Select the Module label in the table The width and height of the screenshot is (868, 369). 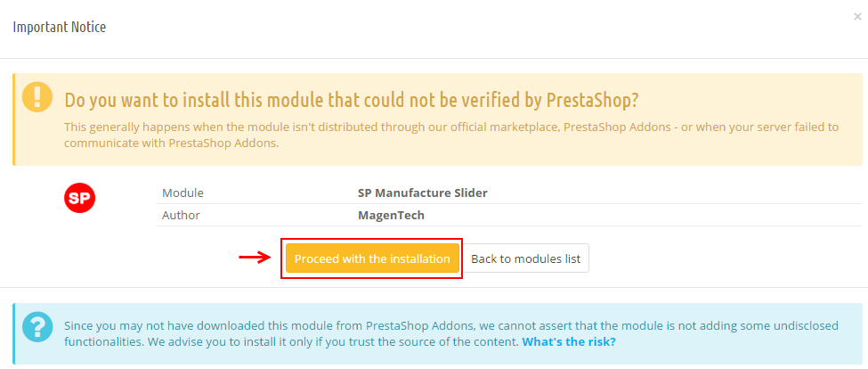(x=183, y=193)
